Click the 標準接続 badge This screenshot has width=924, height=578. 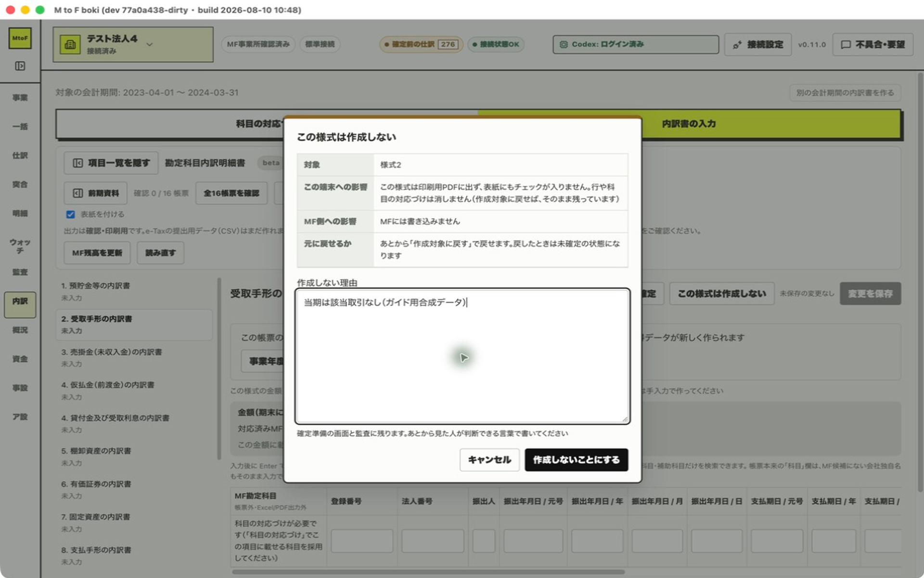pyautogui.click(x=320, y=44)
